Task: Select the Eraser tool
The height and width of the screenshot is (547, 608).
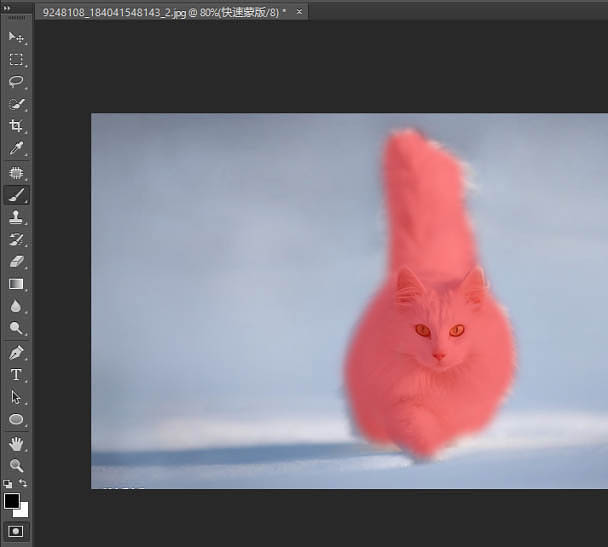Action: tap(16, 261)
